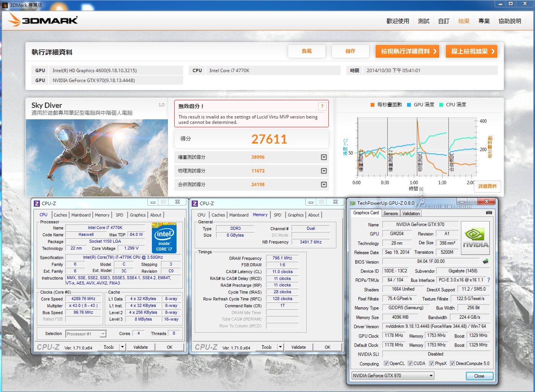This screenshot has height=392, width=535.
Task: Toggle the CUDA checkbox in GPU-Z
Action: (410, 364)
